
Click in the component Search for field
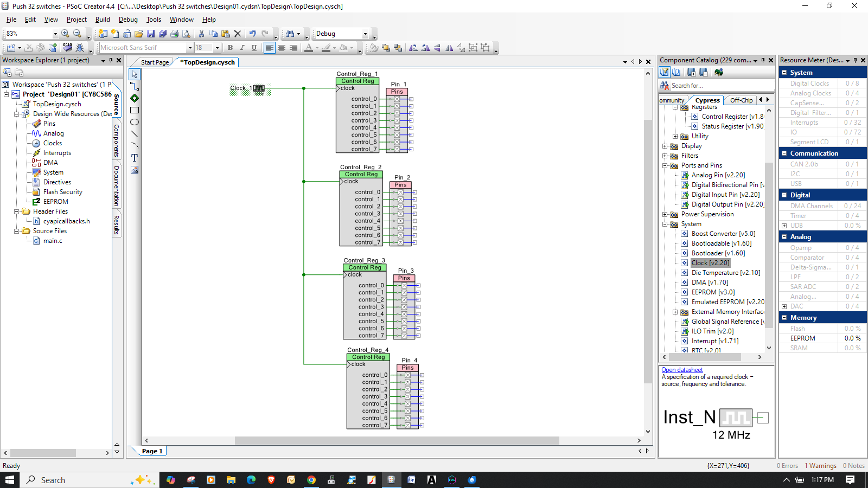tap(722, 86)
